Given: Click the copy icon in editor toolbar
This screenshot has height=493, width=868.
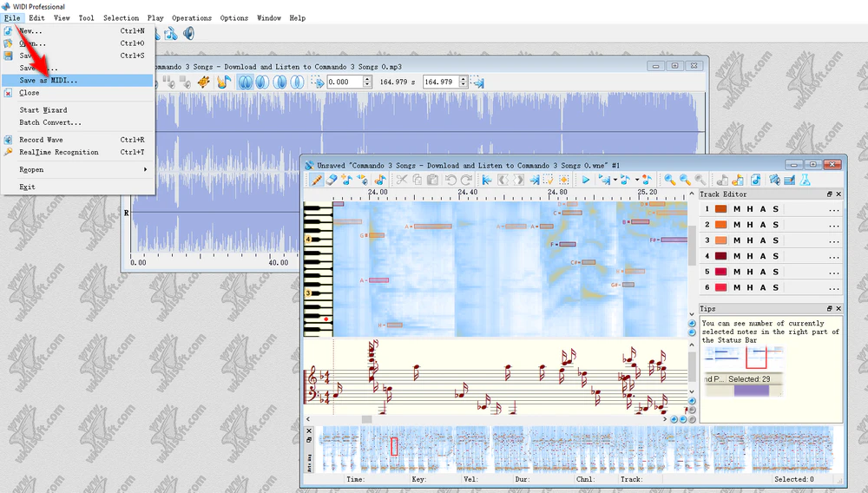Looking at the screenshot, I should tap(418, 180).
